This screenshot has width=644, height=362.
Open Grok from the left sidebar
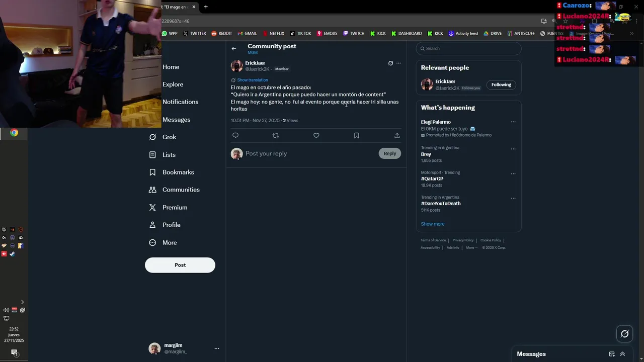163,137
